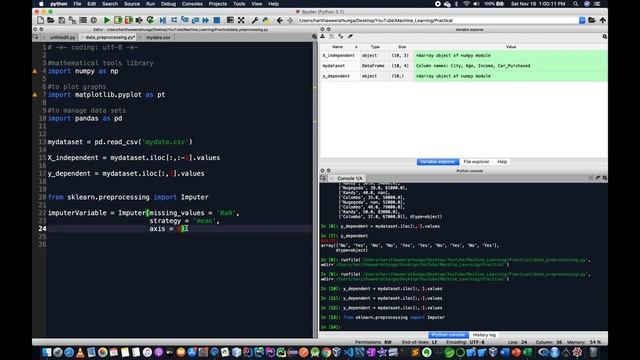Click the Back arrow in toolbar
The width and height of the screenshot is (640, 360).
click(x=280, y=20)
